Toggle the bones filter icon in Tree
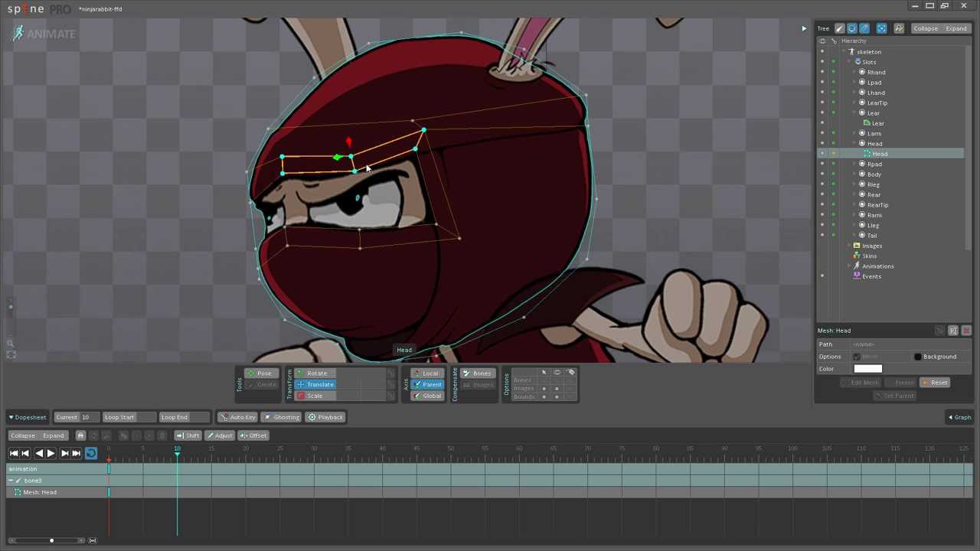 (839, 28)
